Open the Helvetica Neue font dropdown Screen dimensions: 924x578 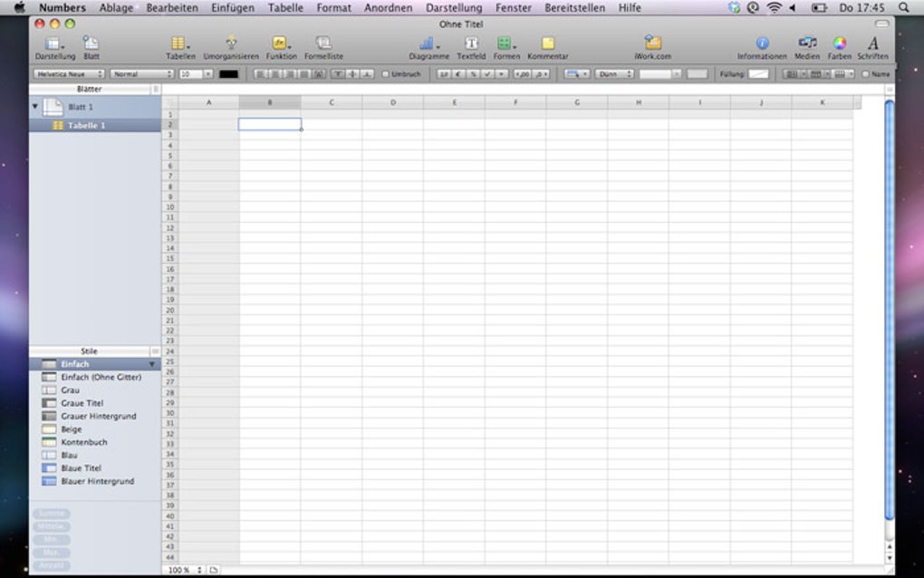[69, 74]
